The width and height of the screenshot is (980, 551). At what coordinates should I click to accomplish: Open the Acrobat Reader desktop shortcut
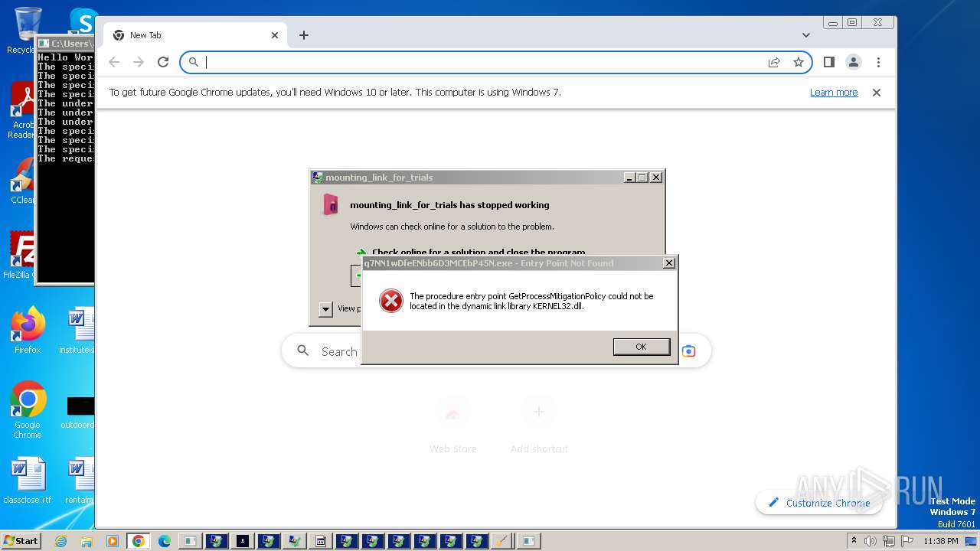(21, 111)
